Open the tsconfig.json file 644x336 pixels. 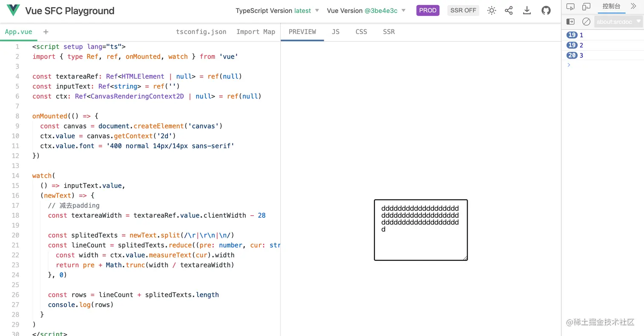coord(201,32)
